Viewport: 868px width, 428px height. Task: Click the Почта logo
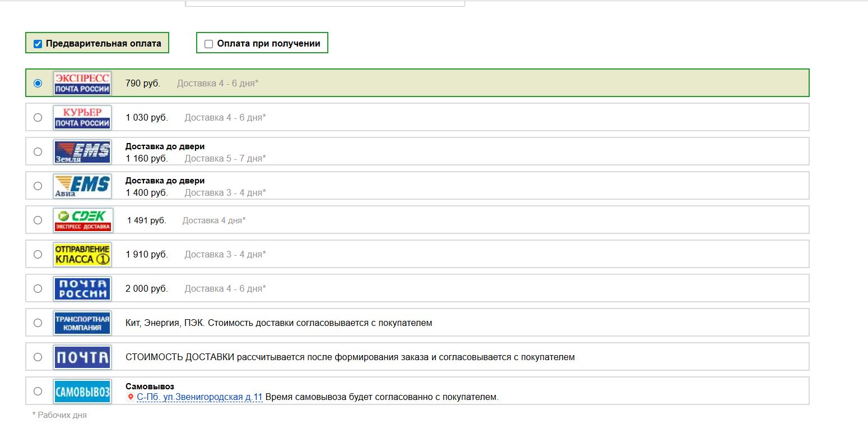click(81, 356)
